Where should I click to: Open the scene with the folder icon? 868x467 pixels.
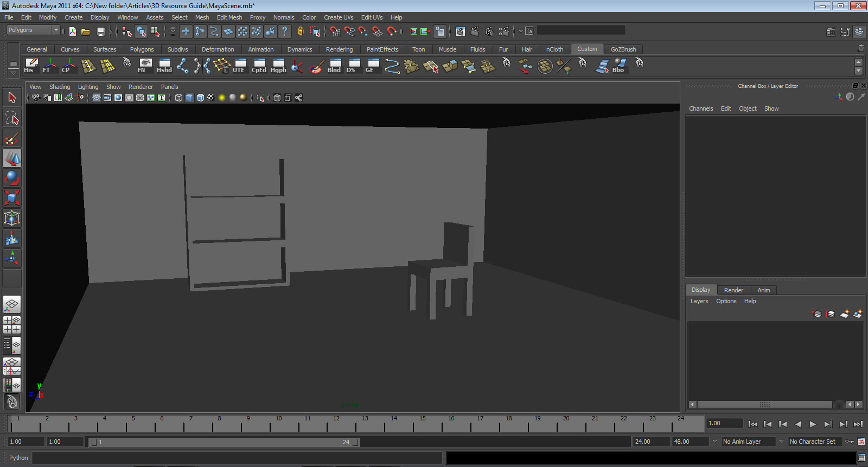(x=86, y=32)
